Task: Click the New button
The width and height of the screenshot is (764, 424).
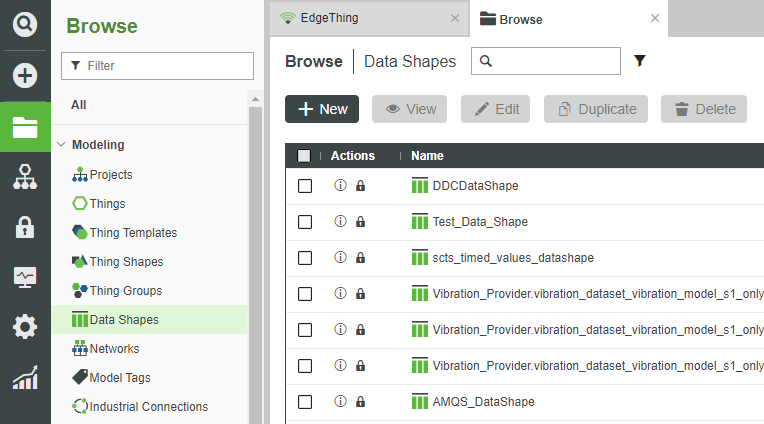Action: point(322,109)
